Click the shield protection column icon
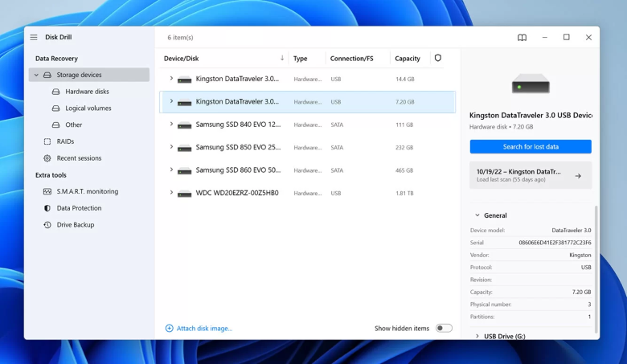 pos(438,58)
